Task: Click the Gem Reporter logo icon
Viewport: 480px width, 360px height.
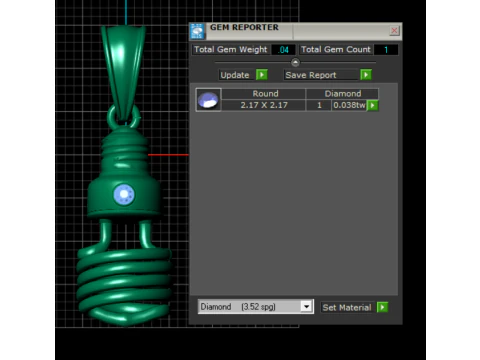Action: tap(197, 31)
